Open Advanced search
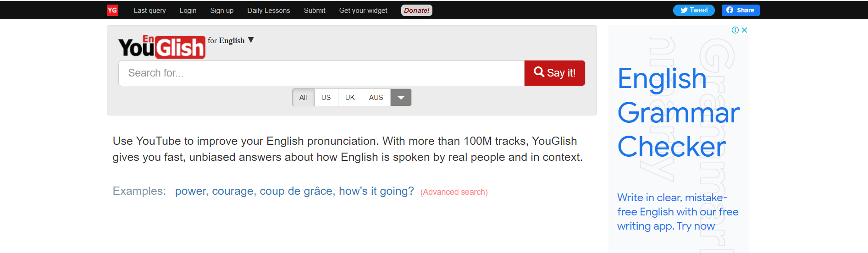 coord(454,192)
